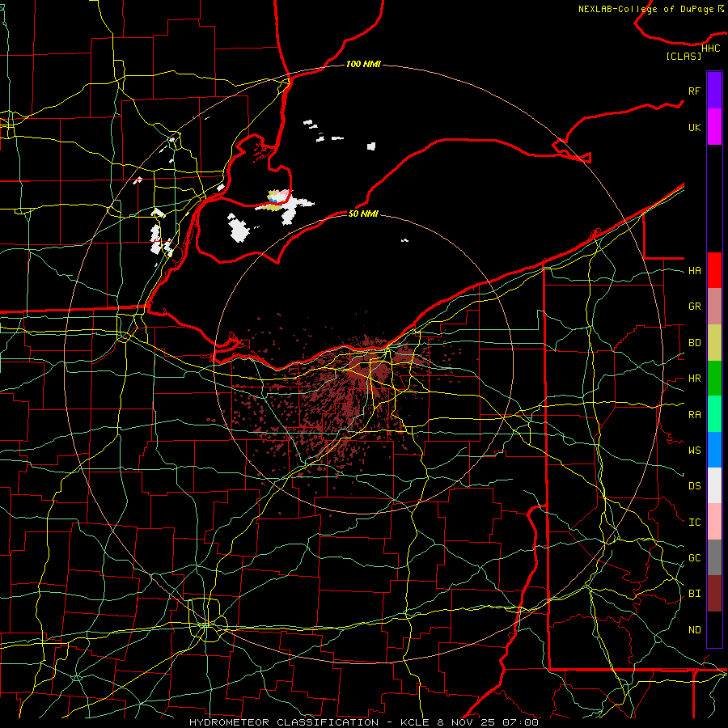
Task: Click the 'GR' legend label
Action: [695, 307]
